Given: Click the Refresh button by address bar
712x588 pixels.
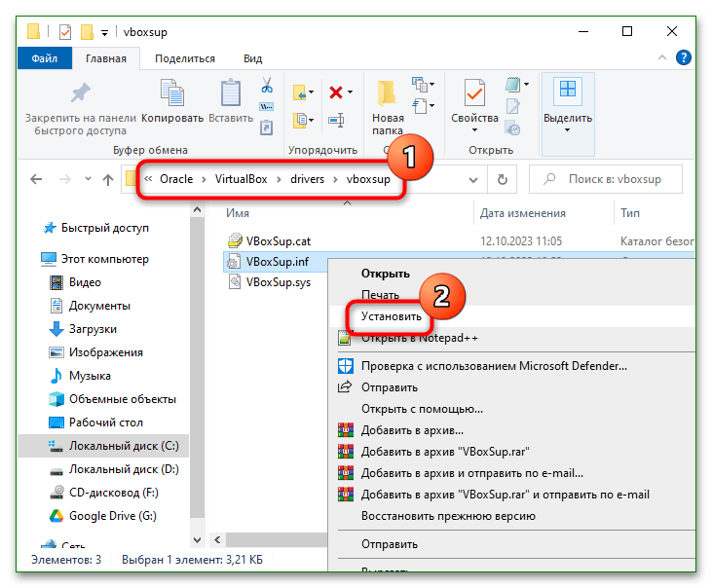Looking at the screenshot, I should click(x=503, y=180).
